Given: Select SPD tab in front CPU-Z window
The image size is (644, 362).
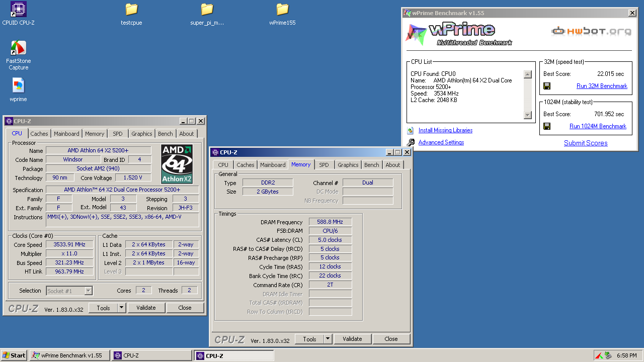Looking at the screenshot, I should pos(324,165).
